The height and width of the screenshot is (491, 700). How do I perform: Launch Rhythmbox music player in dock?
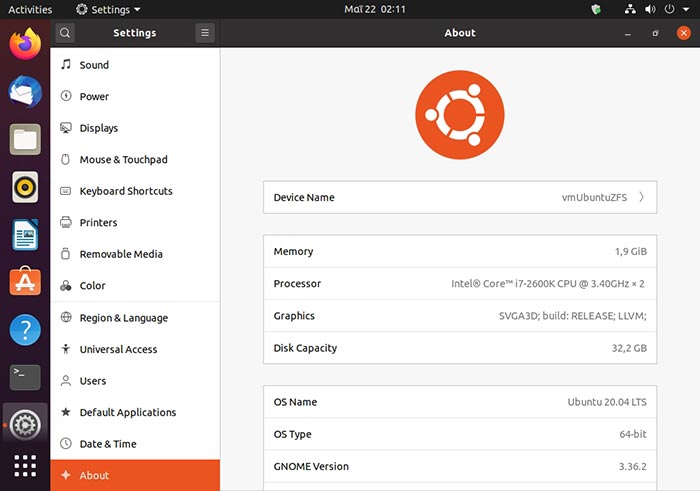click(25, 187)
